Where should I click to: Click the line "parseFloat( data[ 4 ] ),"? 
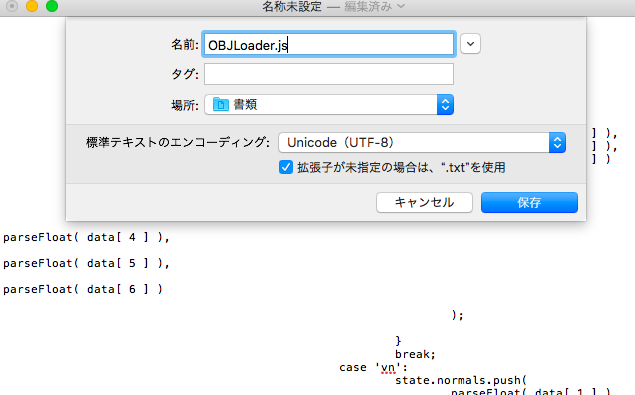[86, 237]
